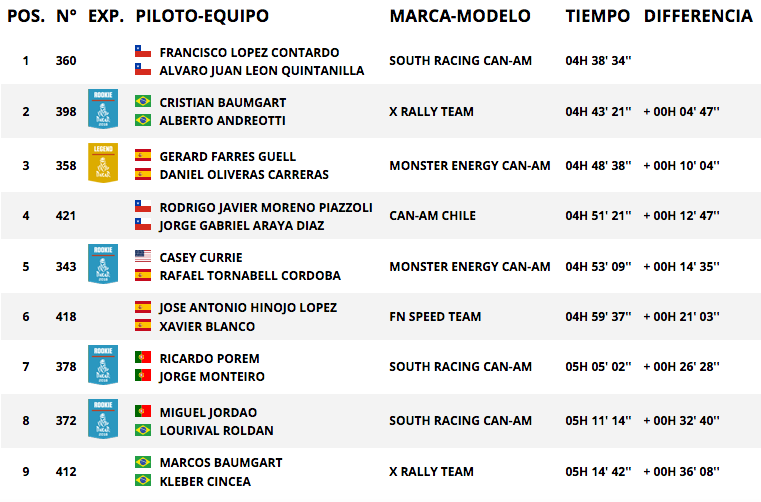Image resolution: width=761 pixels, height=502 pixels.
Task: Select the CAN-AM CHILE team cell
Action: [432, 216]
